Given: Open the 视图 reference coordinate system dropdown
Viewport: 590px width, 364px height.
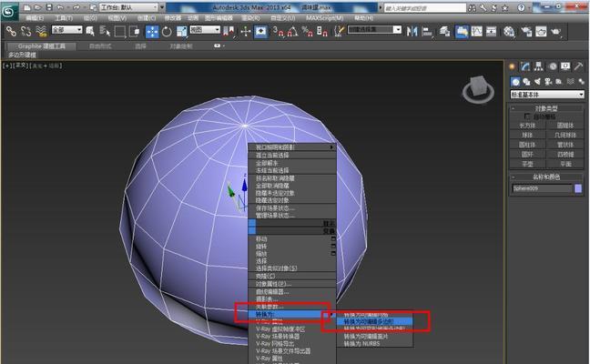Looking at the screenshot, I should coord(205,29).
